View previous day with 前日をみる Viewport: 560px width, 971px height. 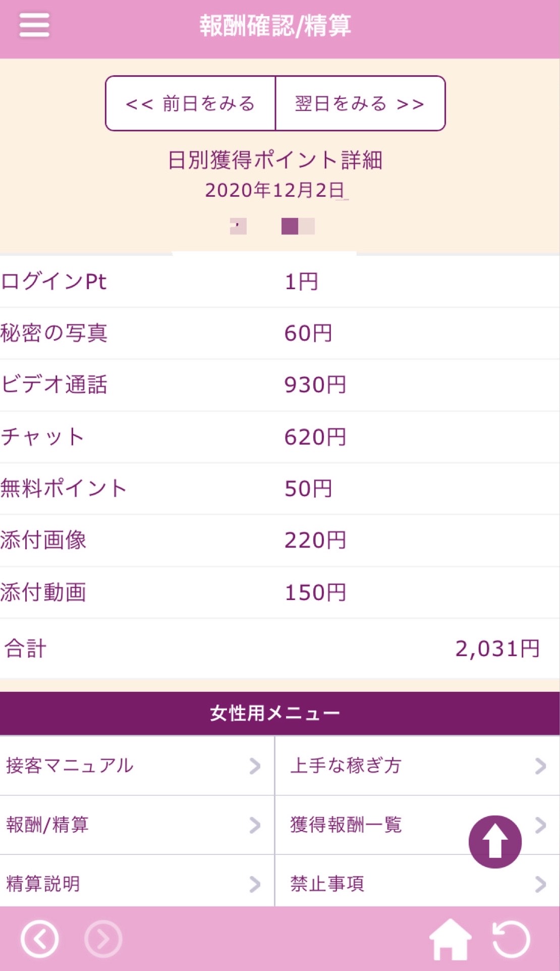point(190,103)
